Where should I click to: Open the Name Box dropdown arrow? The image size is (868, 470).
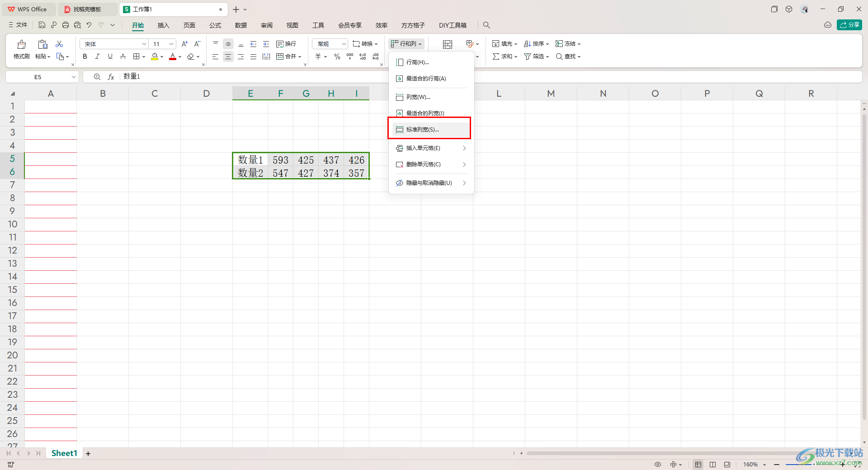pyautogui.click(x=74, y=77)
